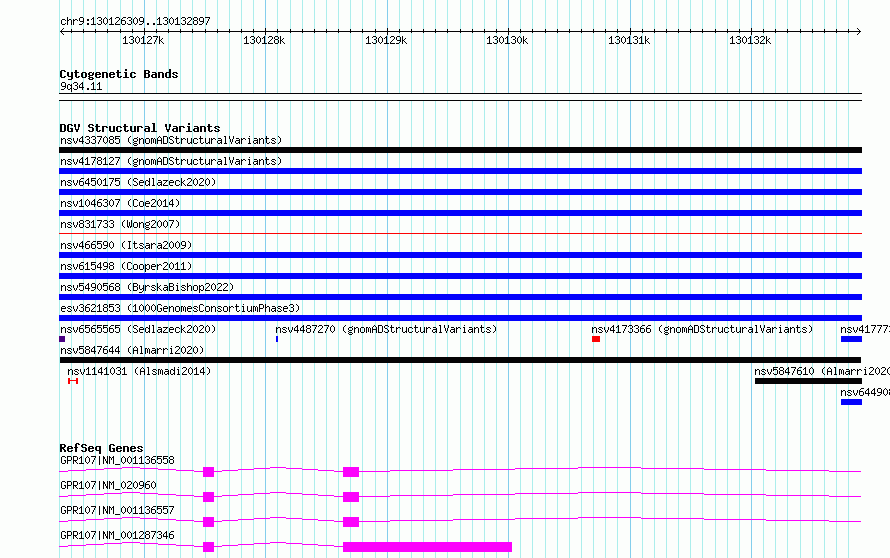Select esv3621853 1000GenomesConsortiumPhase3 label
Image resolution: width=890 pixels, height=558 pixels.
coord(180,308)
